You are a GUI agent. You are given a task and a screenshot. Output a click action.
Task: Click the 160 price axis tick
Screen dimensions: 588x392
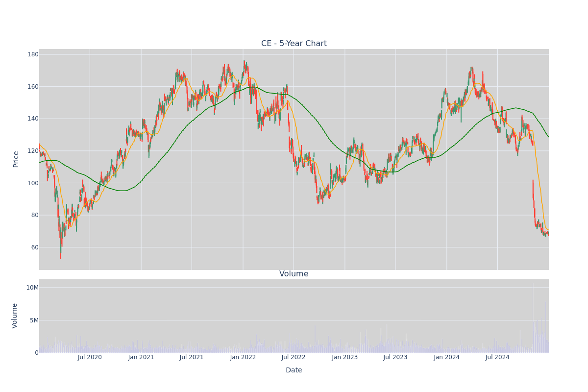[x=33, y=87]
